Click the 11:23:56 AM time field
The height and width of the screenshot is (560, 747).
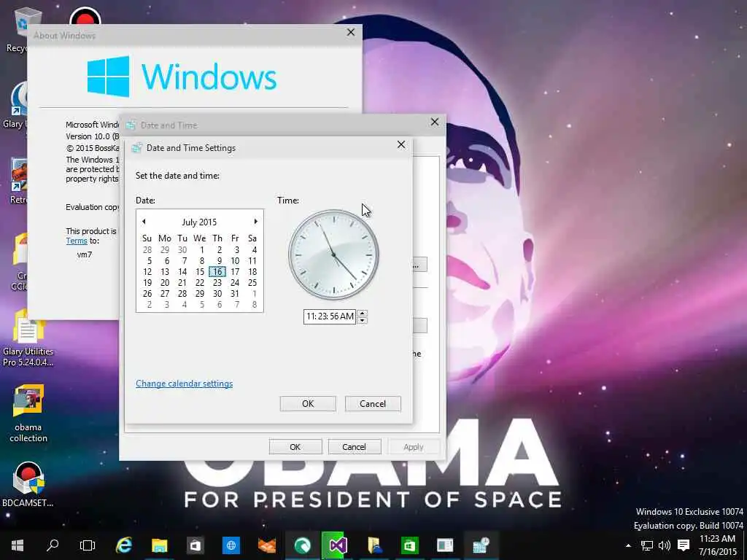[x=330, y=316]
